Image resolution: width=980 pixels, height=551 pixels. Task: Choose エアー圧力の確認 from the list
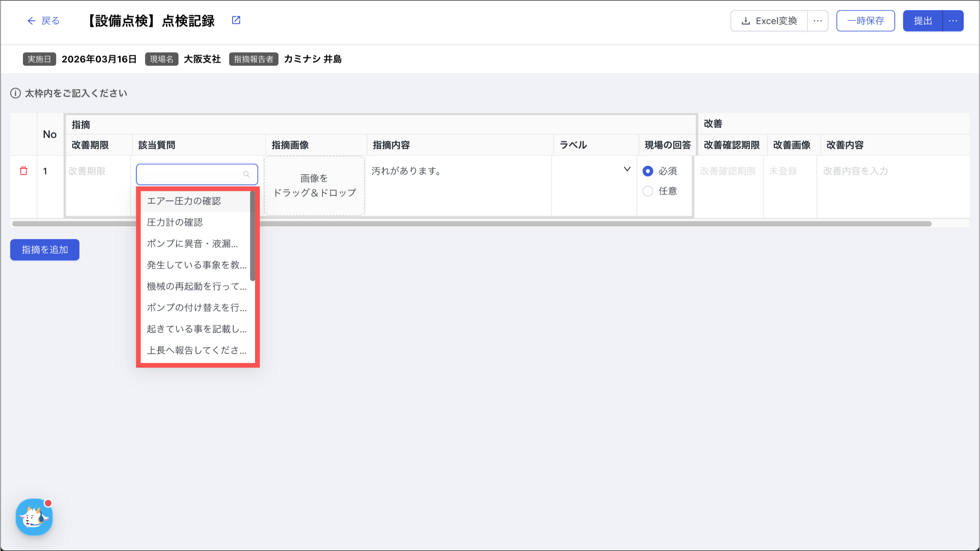coord(184,201)
